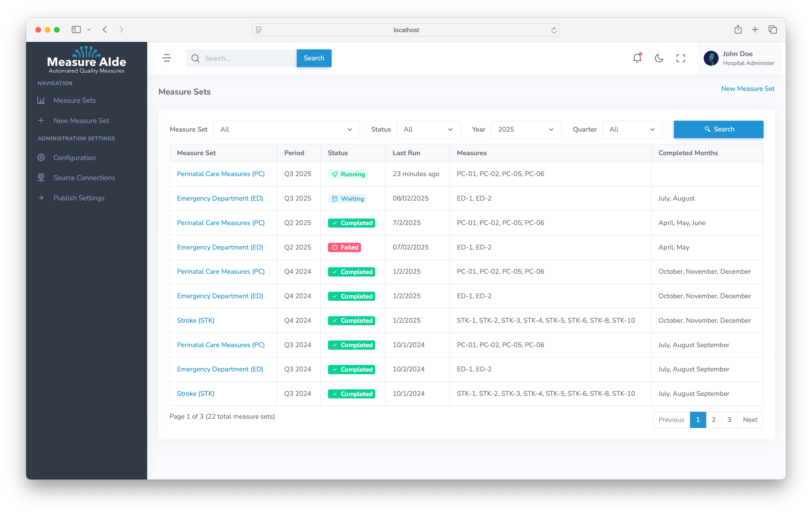Click the browser share icon
Viewport: 812px width, 514px height.
pos(738,30)
